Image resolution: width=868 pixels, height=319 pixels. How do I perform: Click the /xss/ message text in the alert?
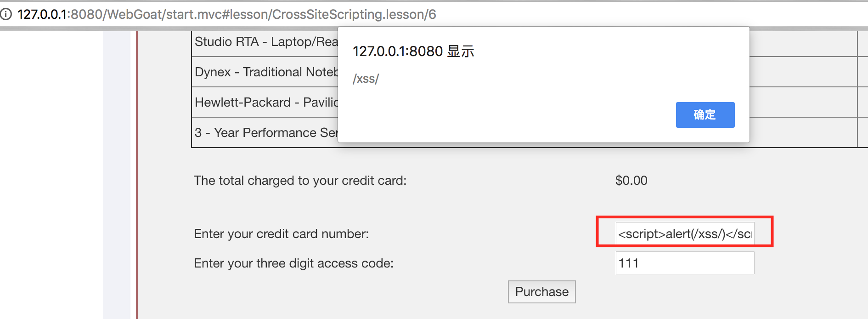click(x=366, y=79)
